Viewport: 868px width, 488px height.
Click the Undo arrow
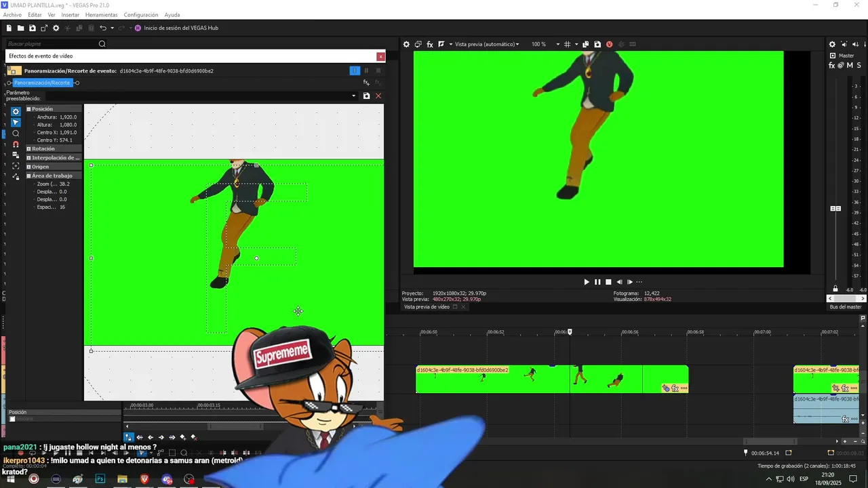pyautogui.click(x=103, y=28)
